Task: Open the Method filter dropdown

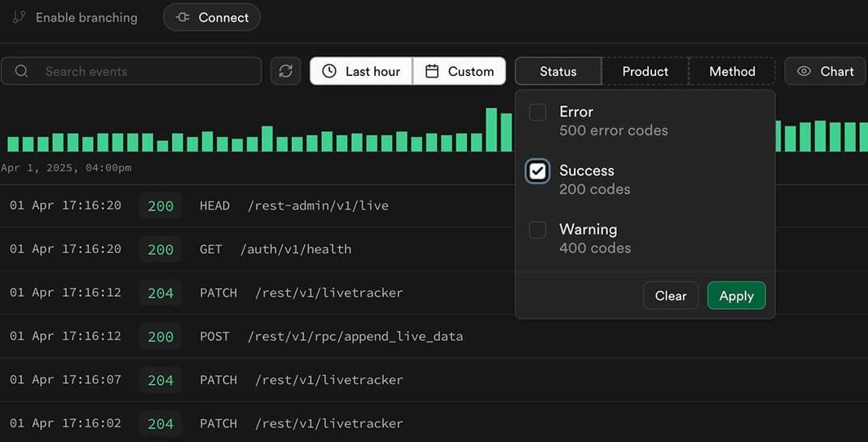Action: [732, 71]
